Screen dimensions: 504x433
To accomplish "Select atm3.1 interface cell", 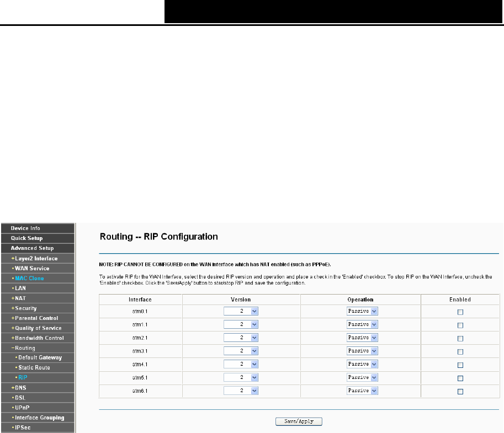I will click(x=140, y=351).
